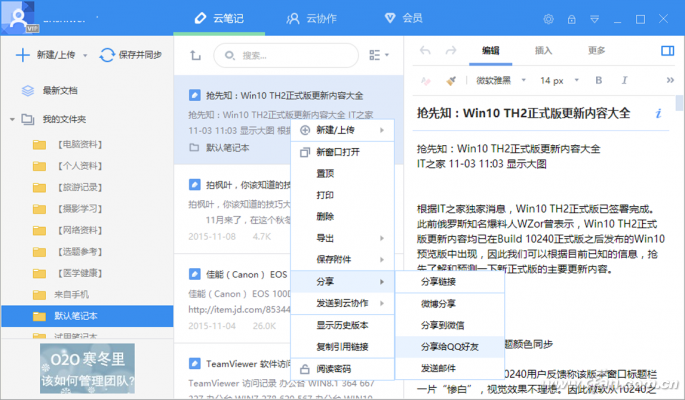
Task: Choose 阅读密码 menu entry
Action: (x=342, y=369)
